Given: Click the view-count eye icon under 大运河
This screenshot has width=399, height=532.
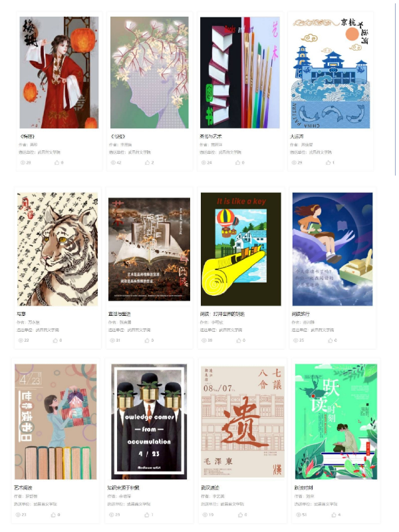Looking at the screenshot, I should [x=294, y=162].
